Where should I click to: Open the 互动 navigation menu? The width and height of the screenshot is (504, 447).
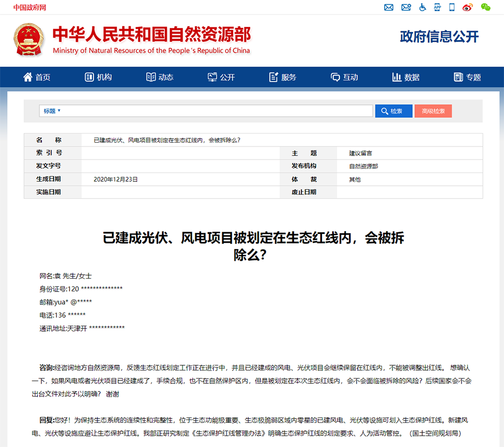coord(344,77)
